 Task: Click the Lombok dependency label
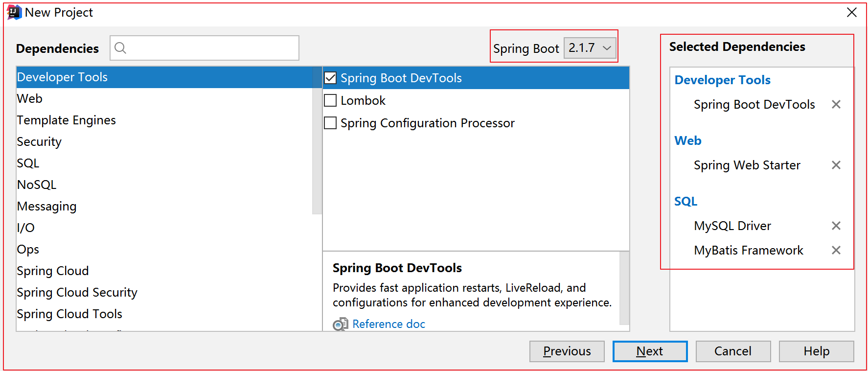[x=363, y=100]
